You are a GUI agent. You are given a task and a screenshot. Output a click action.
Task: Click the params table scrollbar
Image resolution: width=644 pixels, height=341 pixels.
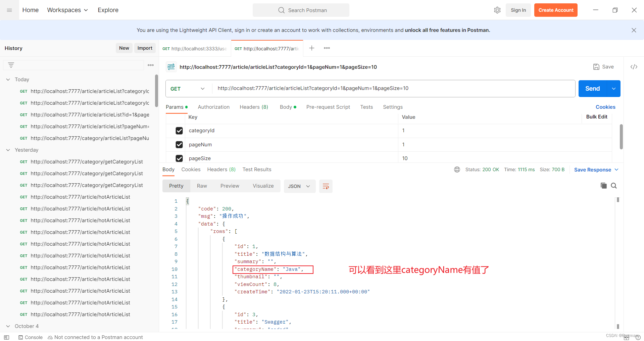[622, 137]
